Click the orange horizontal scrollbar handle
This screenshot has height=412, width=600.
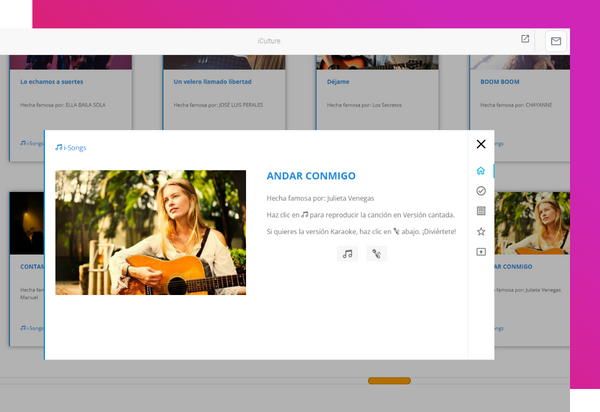(389, 381)
